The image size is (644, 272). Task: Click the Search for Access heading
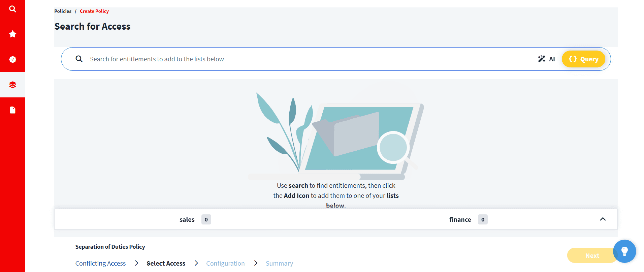click(92, 26)
